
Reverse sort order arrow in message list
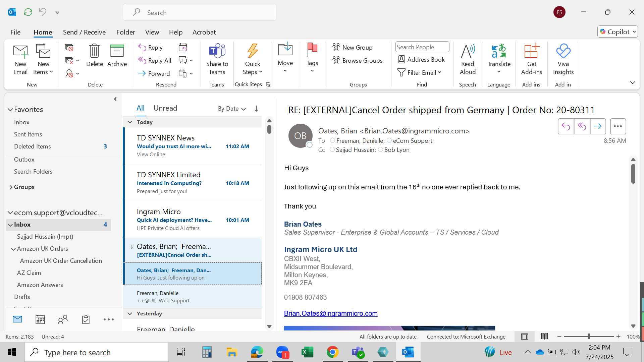(x=256, y=109)
